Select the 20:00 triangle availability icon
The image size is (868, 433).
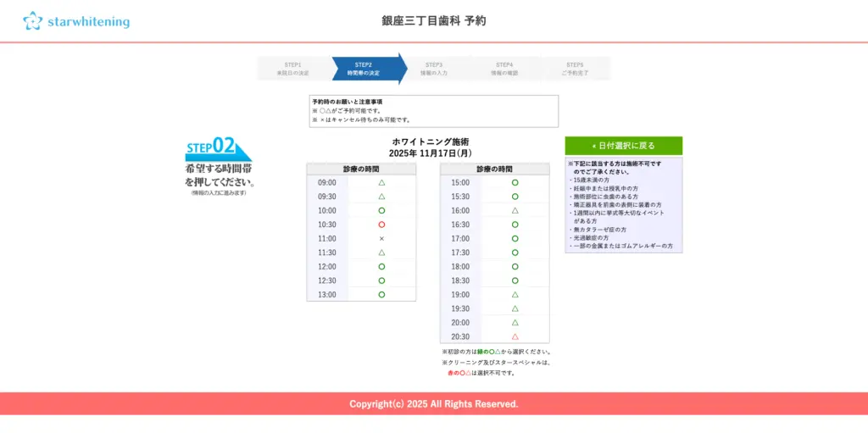tap(515, 322)
